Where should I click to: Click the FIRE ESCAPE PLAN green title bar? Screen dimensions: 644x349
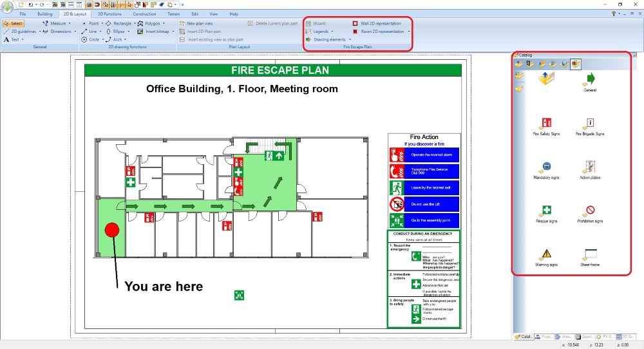tap(273, 70)
